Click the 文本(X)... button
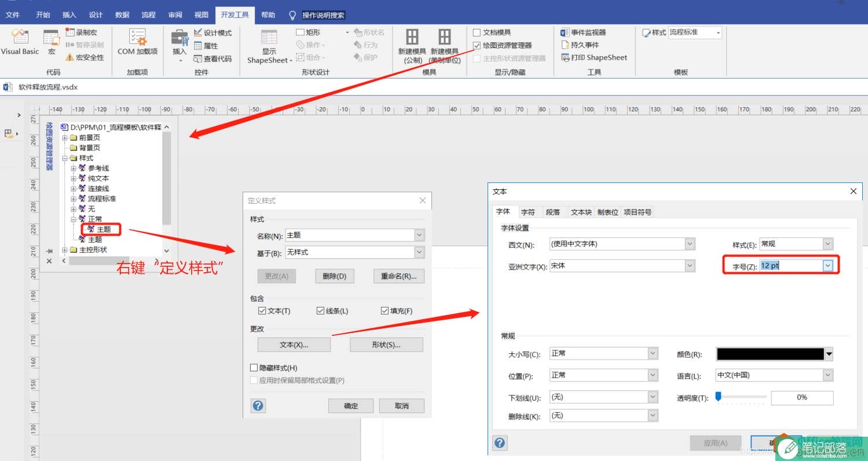This screenshot has height=461, width=868. pos(294,345)
